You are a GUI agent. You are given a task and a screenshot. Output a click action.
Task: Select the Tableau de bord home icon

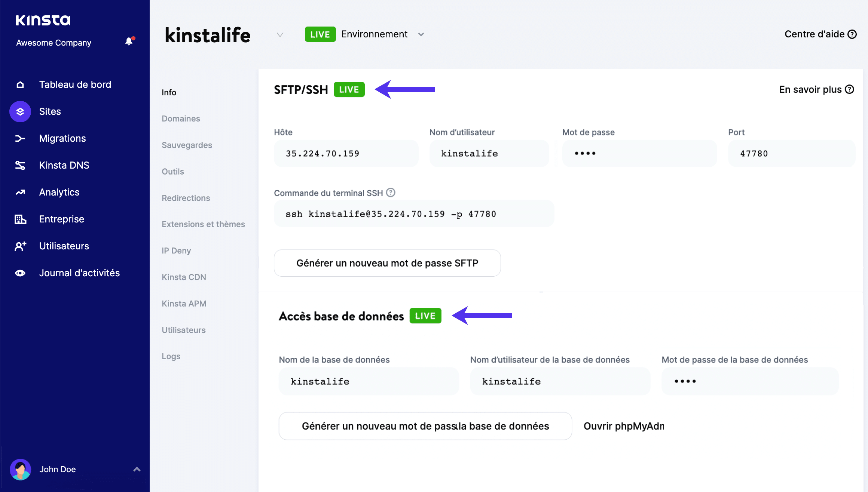pyautogui.click(x=20, y=84)
